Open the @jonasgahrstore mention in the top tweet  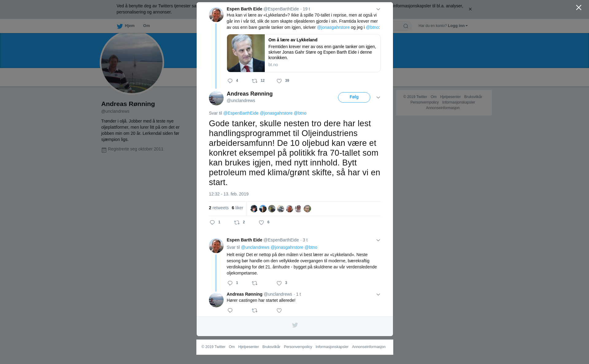(x=333, y=27)
